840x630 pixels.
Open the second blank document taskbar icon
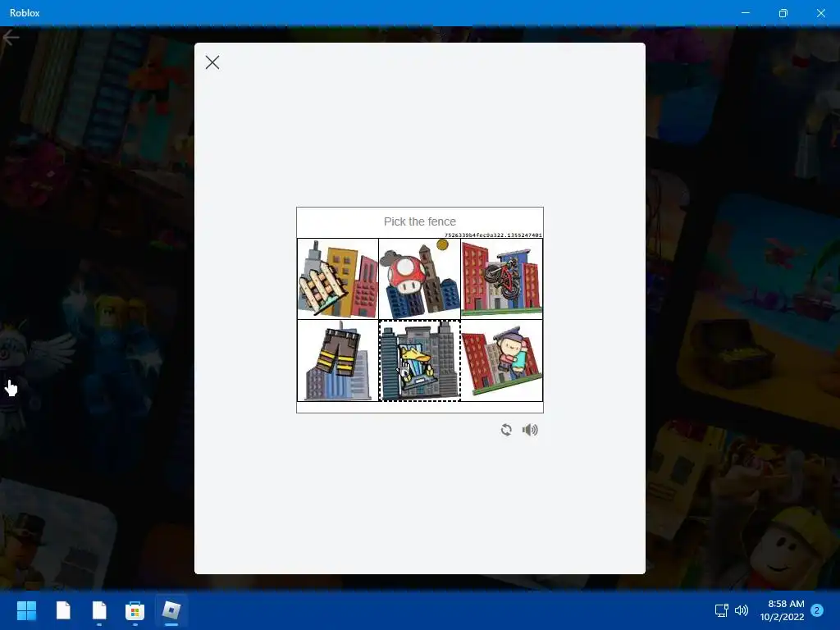click(x=99, y=610)
